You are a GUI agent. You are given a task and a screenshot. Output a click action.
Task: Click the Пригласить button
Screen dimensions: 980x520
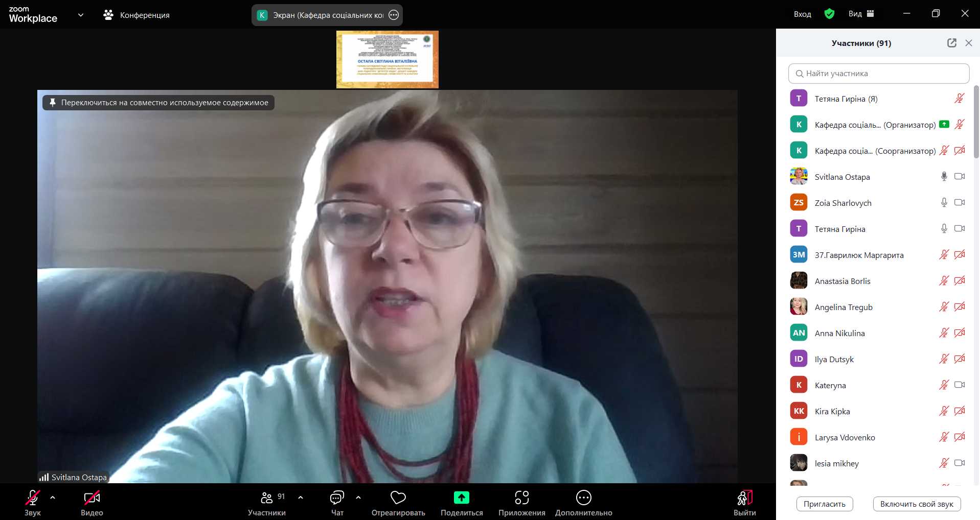coord(825,504)
